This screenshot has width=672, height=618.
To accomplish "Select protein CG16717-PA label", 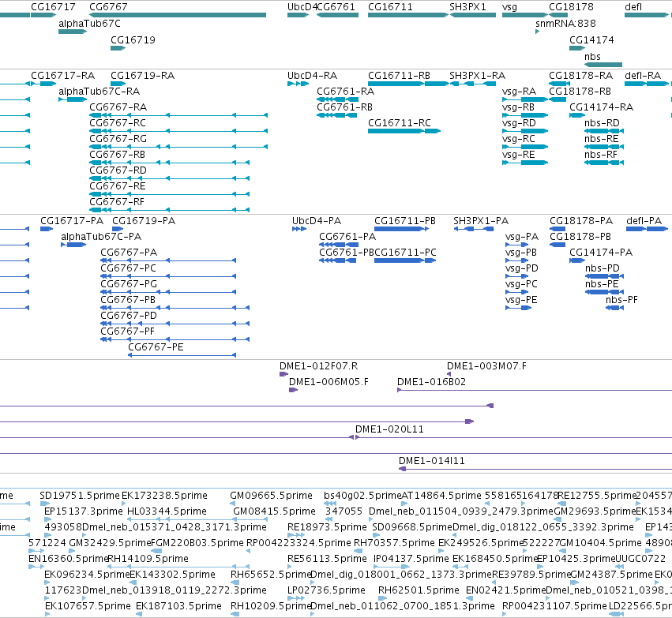I will click(72, 221).
